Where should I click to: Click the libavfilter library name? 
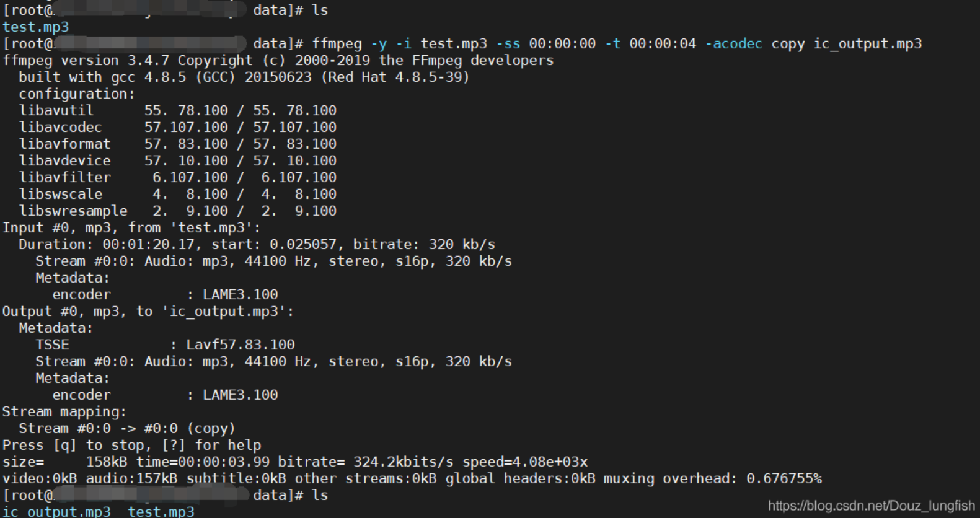click(64, 178)
